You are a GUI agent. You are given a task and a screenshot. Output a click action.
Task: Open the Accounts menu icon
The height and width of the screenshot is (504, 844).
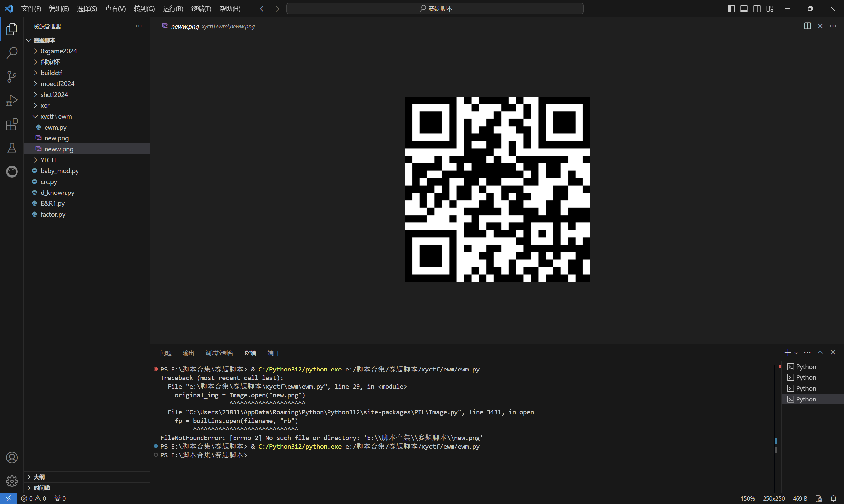12,458
